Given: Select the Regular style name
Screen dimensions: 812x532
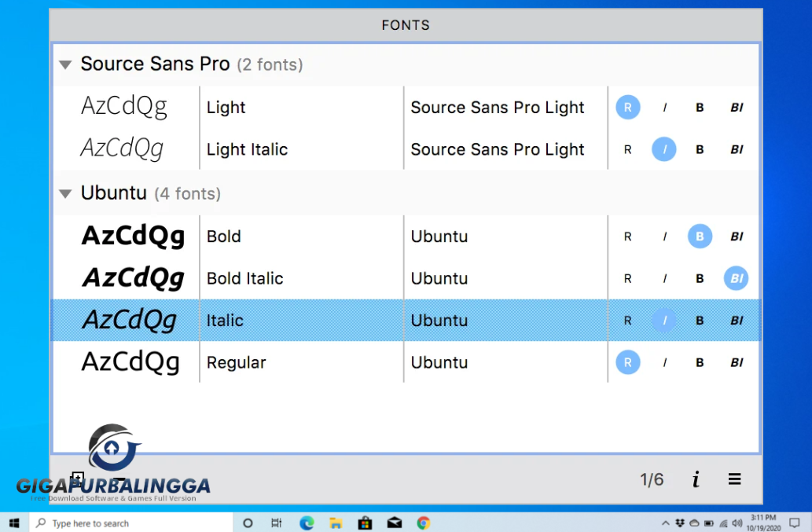Looking at the screenshot, I should pyautogui.click(x=236, y=362).
